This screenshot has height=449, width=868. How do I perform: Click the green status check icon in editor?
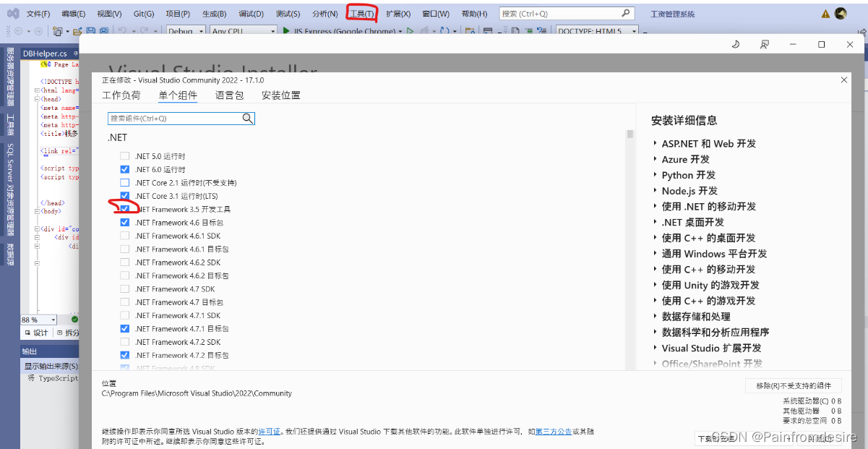[x=74, y=319]
